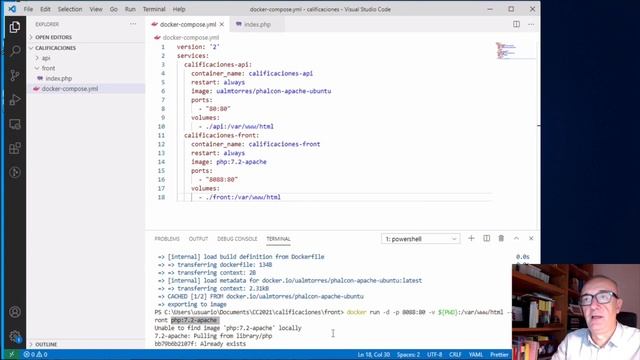Open the Docker view in activity bar
The width and height of the screenshot is (640, 360).
(x=15, y=172)
